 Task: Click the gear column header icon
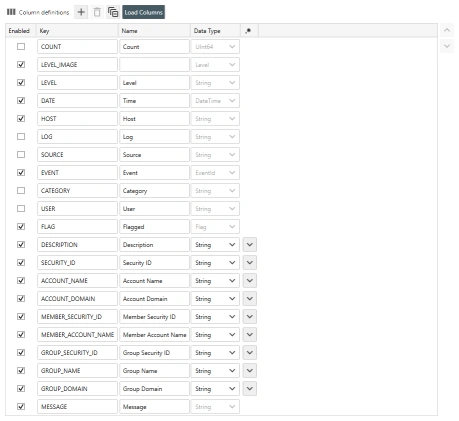point(248,31)
